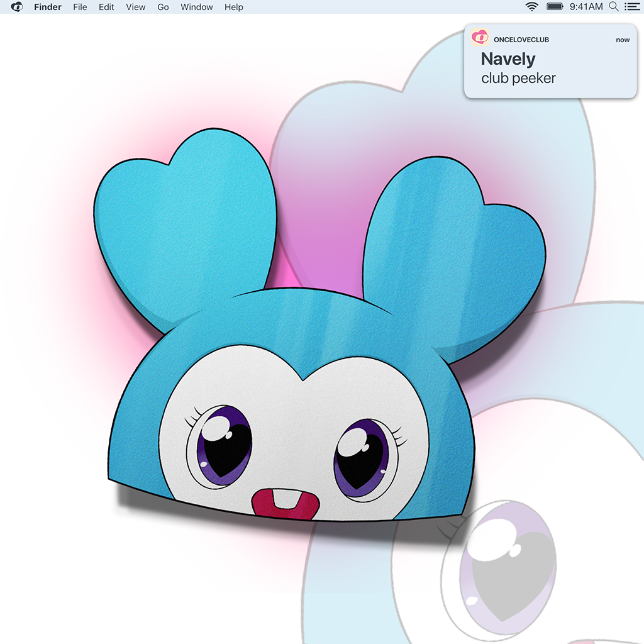This screenshot has width=644, height=644.
Task: Open the Help menu
Action: tap(234, 7)
